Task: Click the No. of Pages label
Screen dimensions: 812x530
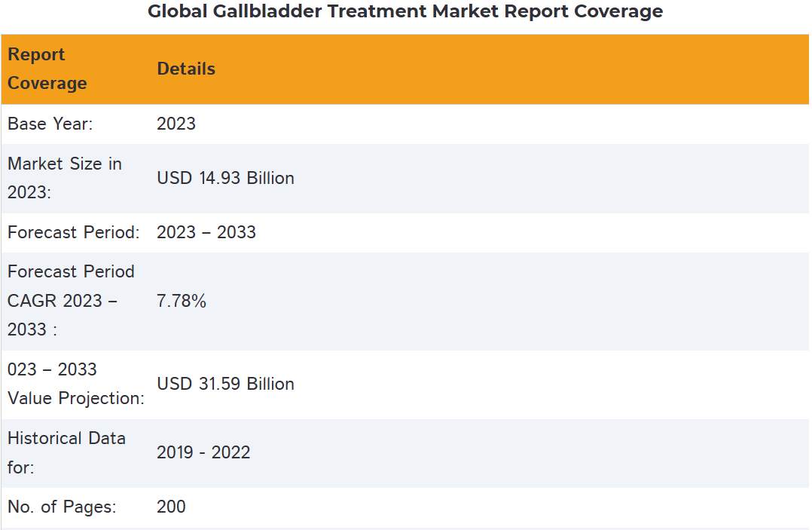Action: 62,507
